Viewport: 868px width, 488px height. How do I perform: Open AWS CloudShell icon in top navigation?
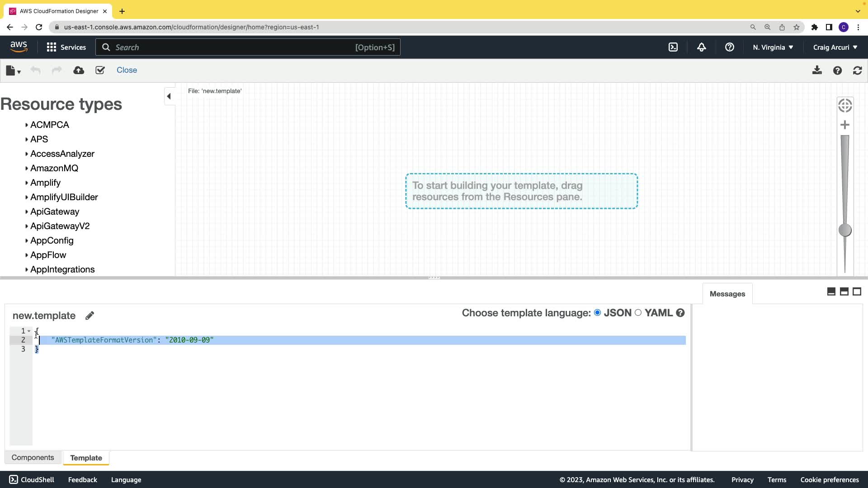[673, 47]
